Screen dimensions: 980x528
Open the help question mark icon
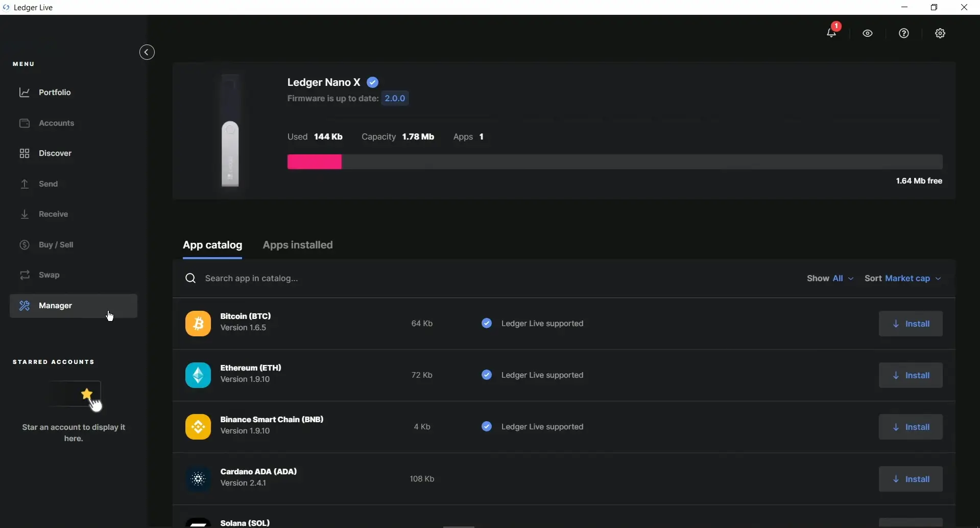tap(904, 33)
